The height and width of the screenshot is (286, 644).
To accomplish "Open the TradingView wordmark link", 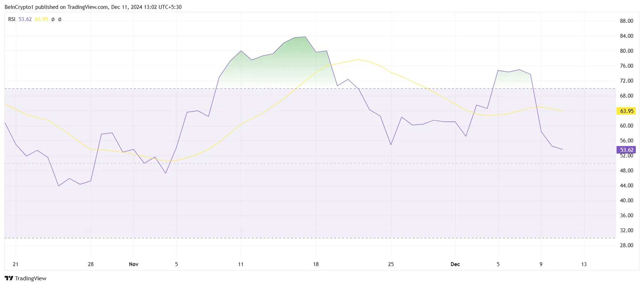I will [x=31, y=278].
